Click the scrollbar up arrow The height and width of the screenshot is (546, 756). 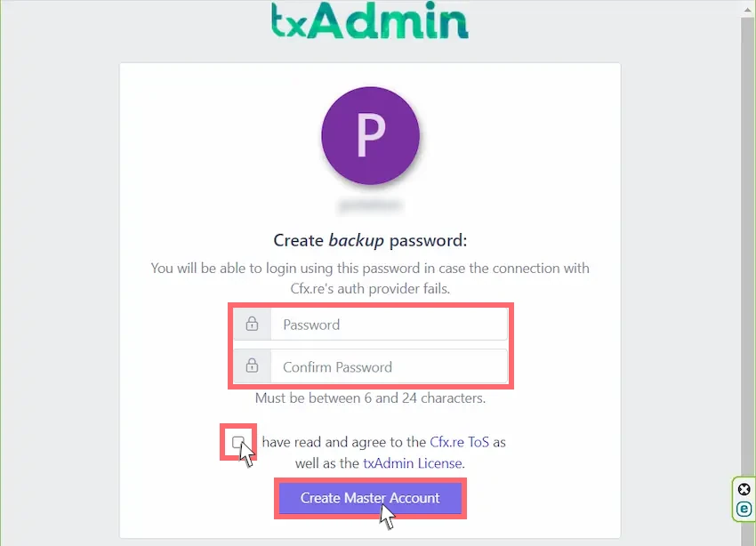(747, 10)
